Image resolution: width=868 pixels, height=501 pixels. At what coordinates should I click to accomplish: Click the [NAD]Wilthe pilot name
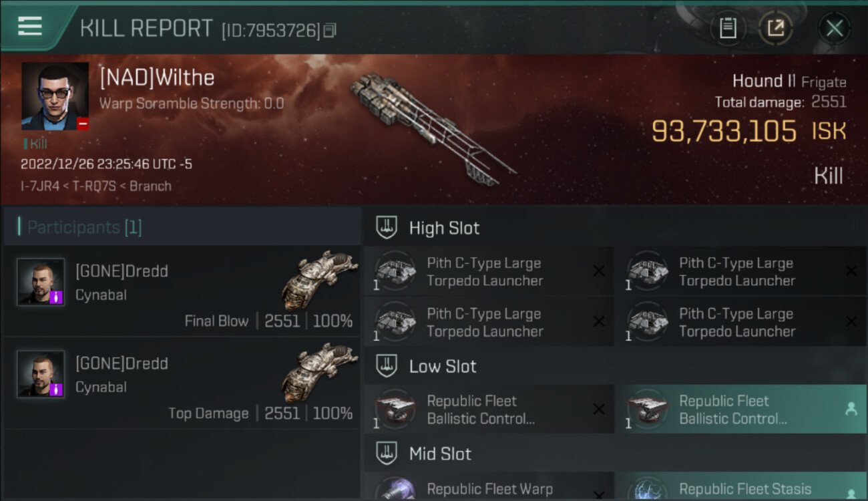click(x=157, y=78)
